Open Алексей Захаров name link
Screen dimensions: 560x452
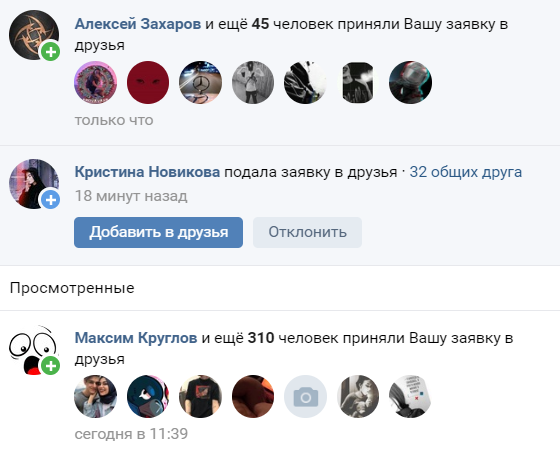[x=138, y=24]
